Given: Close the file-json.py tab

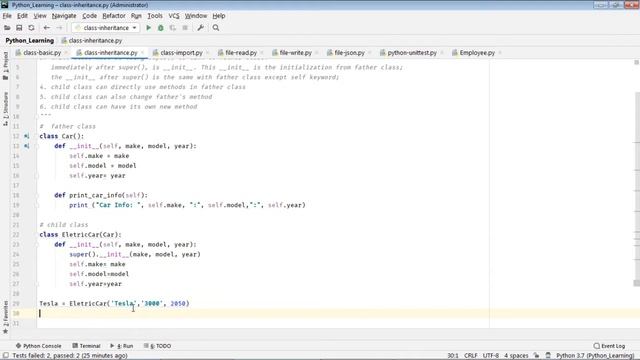Looking at the screenshot, I should tap(369, 53).
